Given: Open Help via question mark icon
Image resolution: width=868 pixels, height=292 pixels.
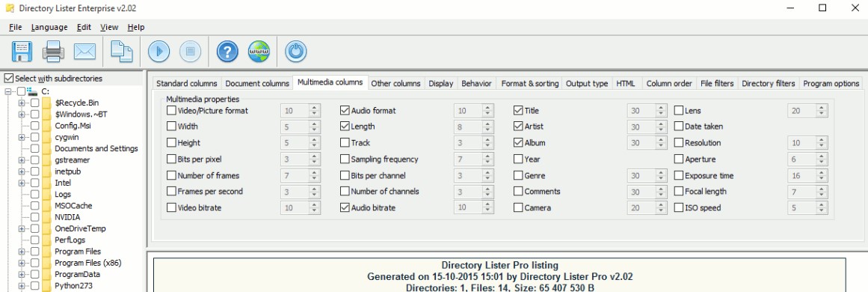Looking at the screenshot, I should pyautogui.click(x=227, y=52).
